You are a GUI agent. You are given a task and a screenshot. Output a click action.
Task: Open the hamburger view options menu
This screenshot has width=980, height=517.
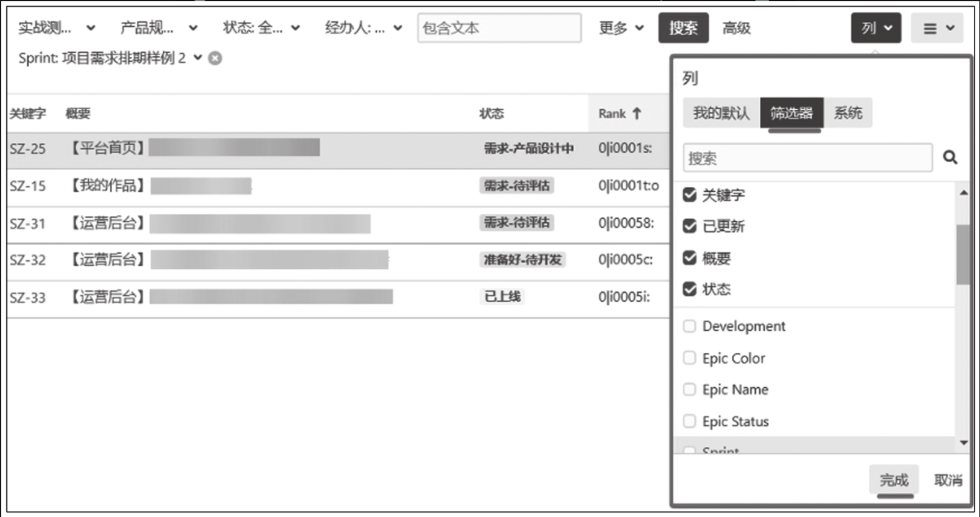point(937,28)
